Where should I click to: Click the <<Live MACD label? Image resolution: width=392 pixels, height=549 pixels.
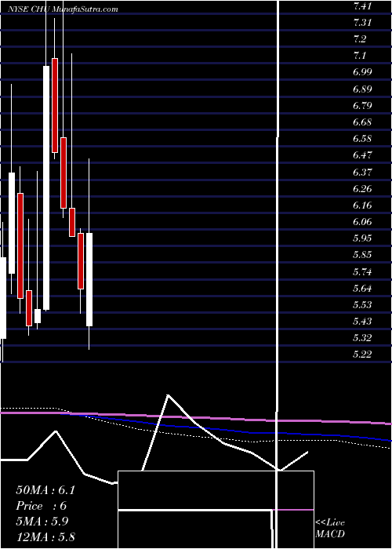(330, 529)
